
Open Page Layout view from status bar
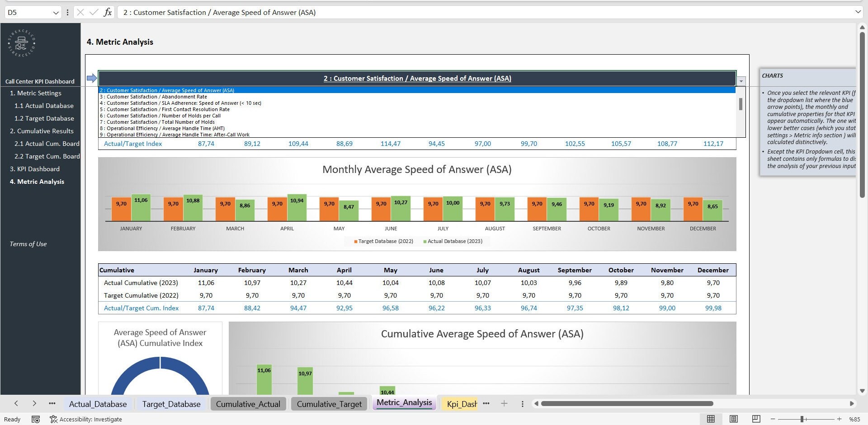click(733, 419)
